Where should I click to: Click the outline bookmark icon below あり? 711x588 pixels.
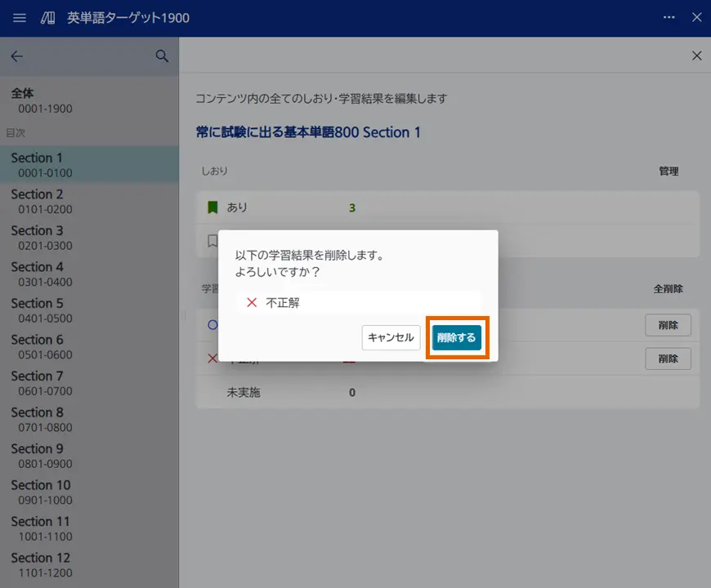(214, 240)
